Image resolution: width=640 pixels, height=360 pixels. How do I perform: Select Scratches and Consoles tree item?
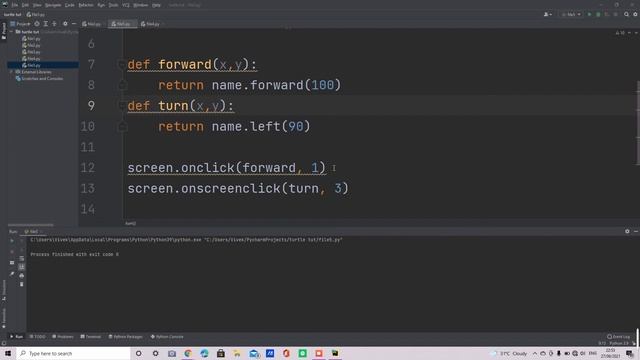(40, 78)
